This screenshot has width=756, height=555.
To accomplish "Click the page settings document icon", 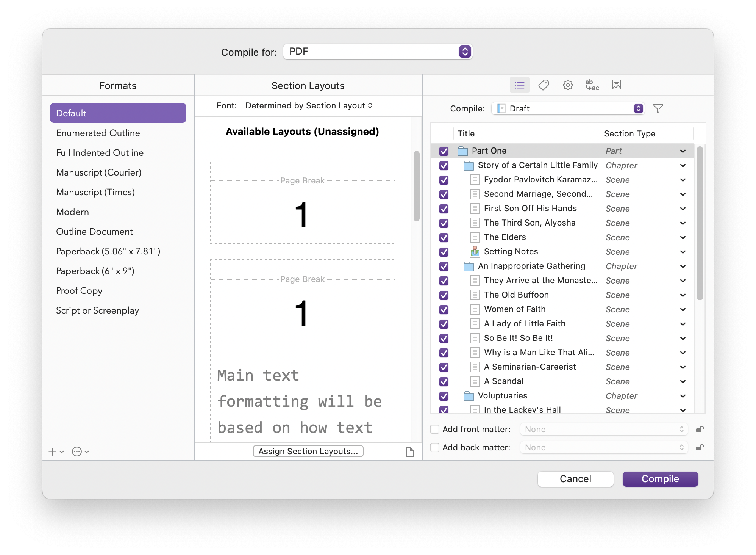I will point(409,452).
